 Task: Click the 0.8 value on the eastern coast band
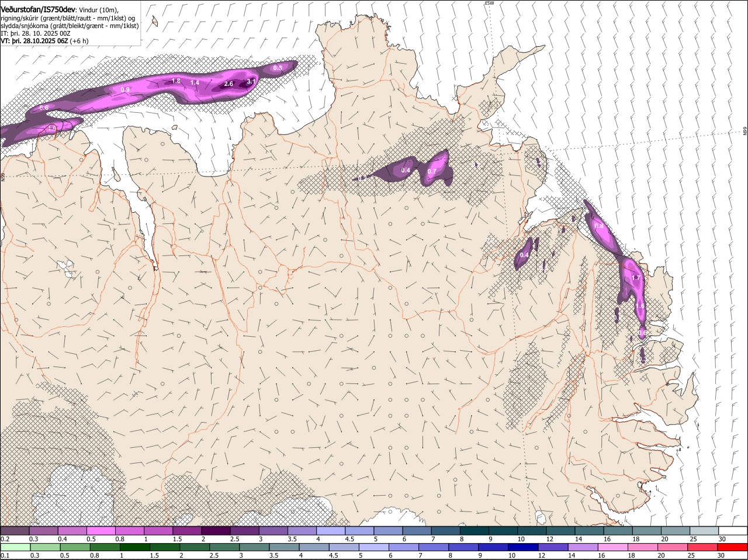pyautogui.click(x=598, y=226)
